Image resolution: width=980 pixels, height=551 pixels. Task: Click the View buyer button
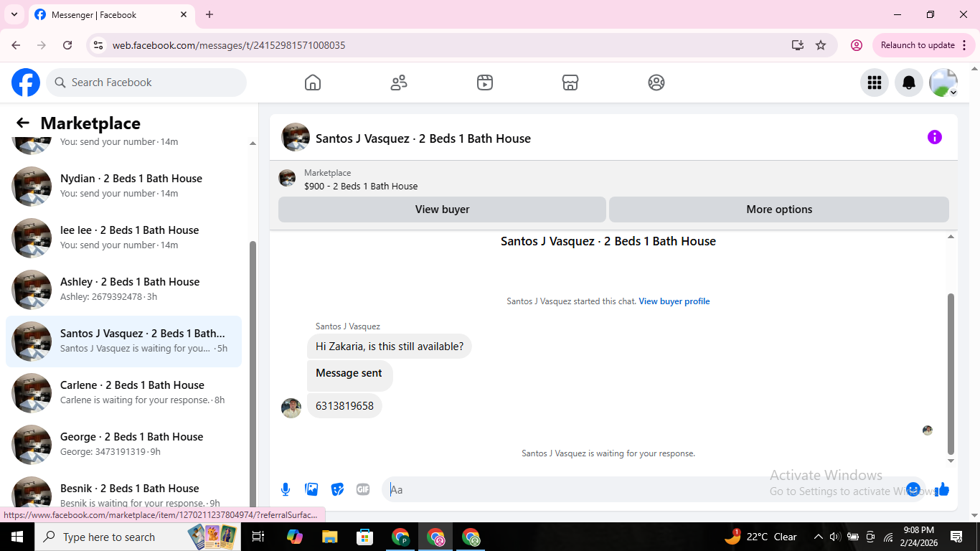click(x=442, y=209)
